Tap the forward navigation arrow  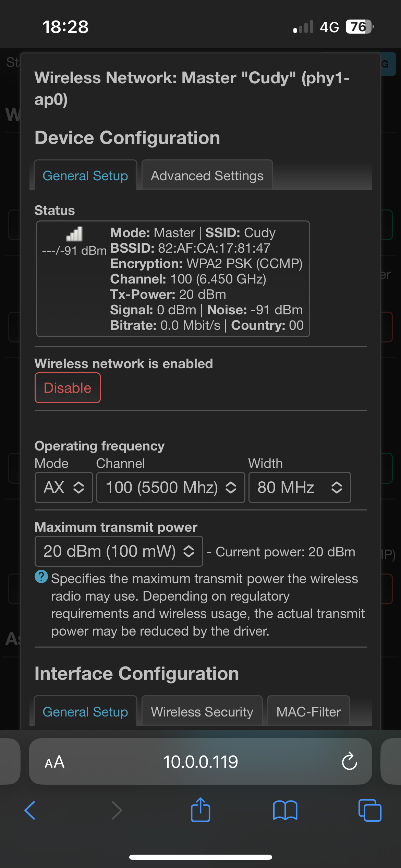117,810
